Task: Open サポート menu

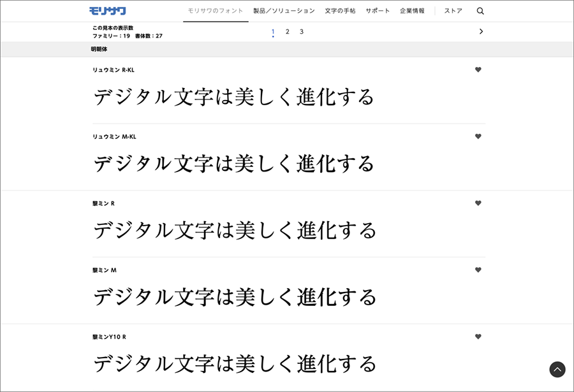Action: 378,11
